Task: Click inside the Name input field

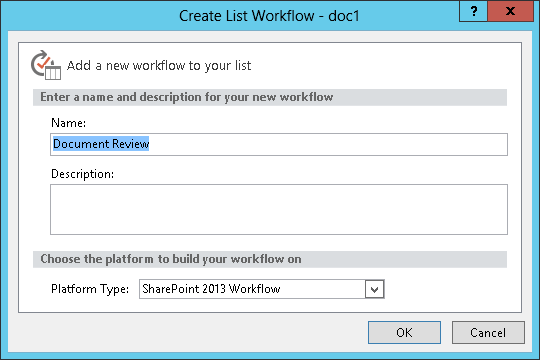Action: click(279, 144)
